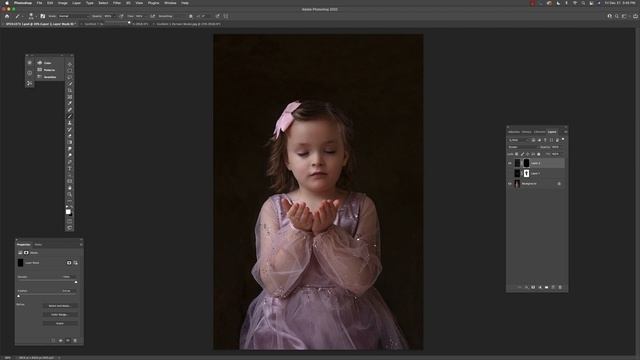
Task: Click the Select and Mask button
Action: coord(60,306)
